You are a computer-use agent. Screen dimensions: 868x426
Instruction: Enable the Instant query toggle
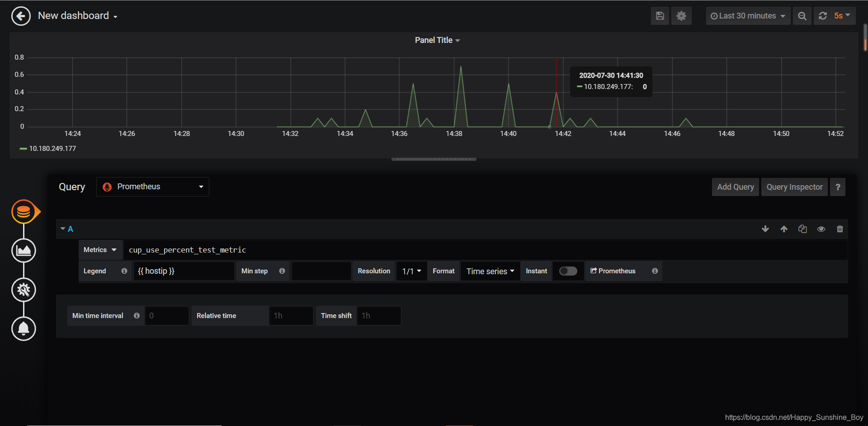[x=568, y=271]
